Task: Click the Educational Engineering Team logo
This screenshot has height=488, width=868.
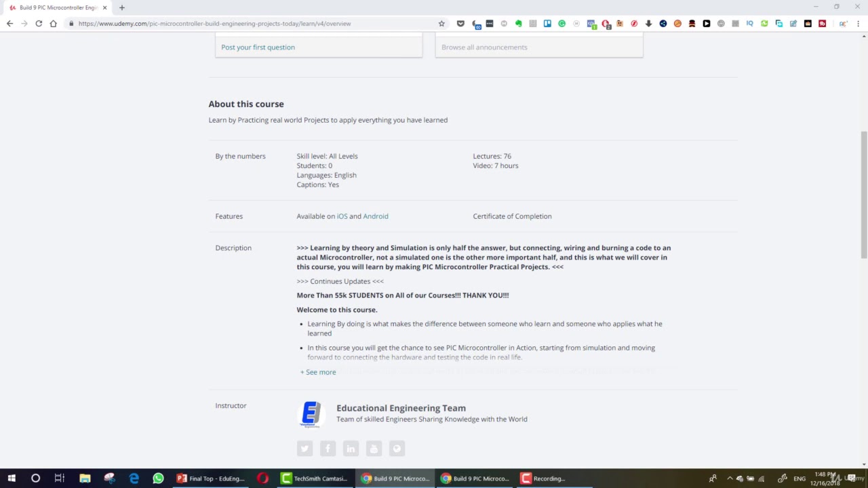Action: click(311, 414)
